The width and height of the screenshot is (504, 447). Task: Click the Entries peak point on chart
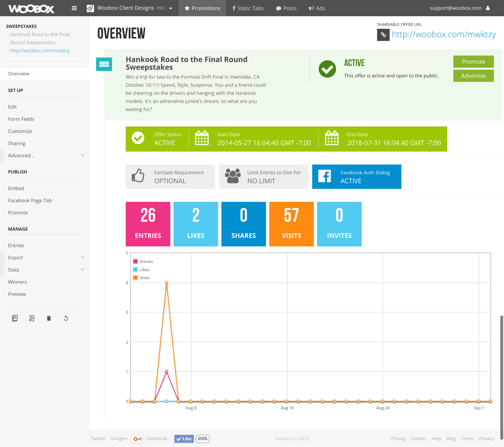pos(167,372)
